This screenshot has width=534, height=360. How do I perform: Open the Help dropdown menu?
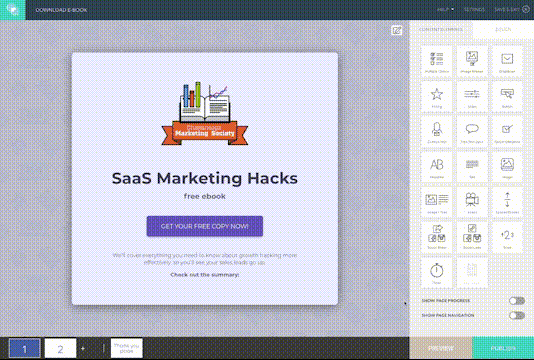[x=445, y=10]
